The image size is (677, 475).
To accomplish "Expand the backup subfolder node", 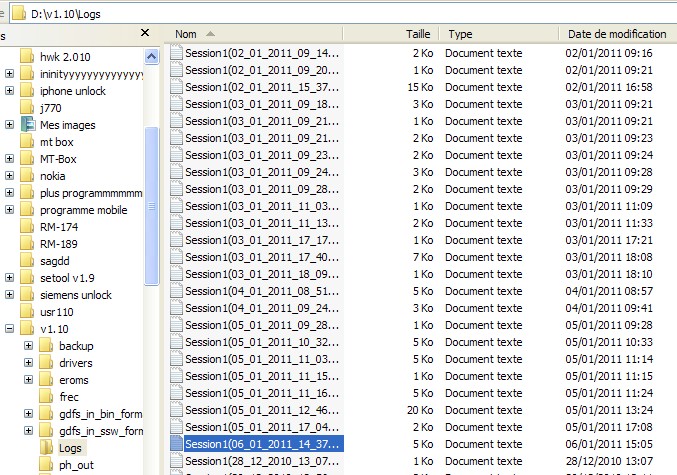I will 28,346.
